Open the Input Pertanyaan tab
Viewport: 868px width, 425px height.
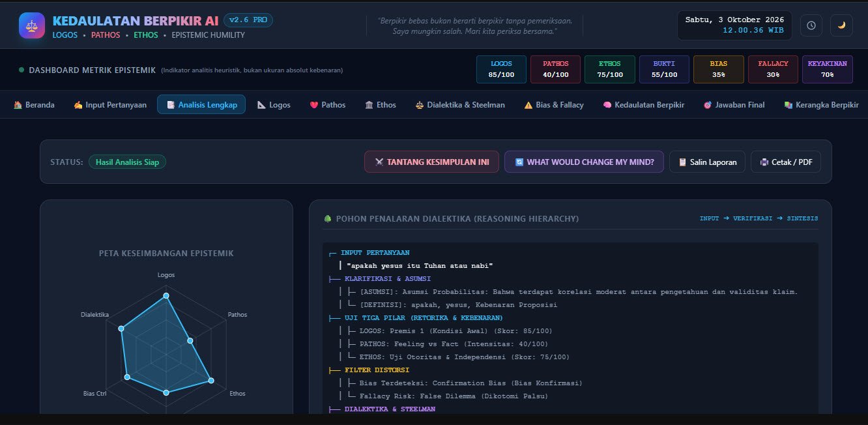coord(109,104)
